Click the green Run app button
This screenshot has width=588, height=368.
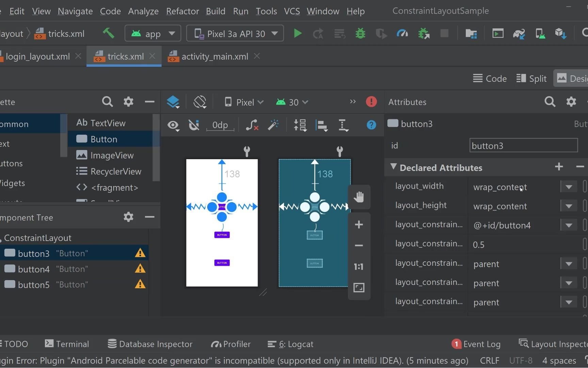point(297,33)
